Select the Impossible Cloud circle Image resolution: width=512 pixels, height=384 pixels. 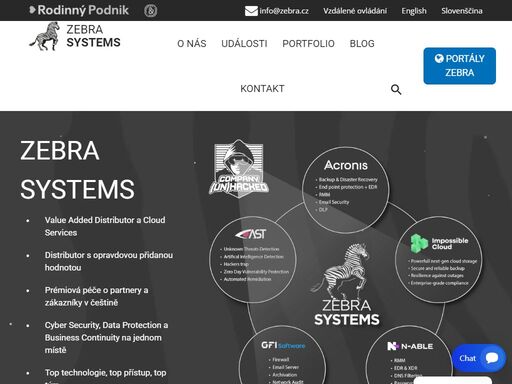tap(439, 259)
